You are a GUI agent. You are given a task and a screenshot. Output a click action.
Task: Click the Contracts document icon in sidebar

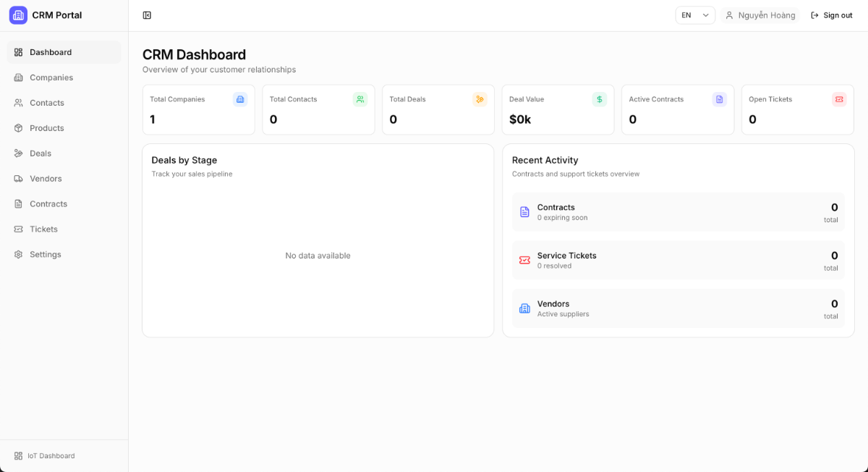(x=19, y=204)
